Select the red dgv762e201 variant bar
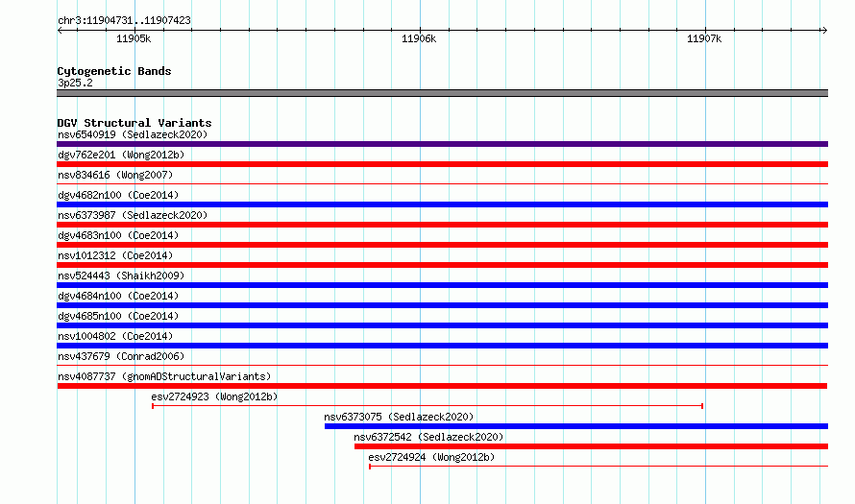The width and height of the screenshot is (855, 504). tap(442, 164)
